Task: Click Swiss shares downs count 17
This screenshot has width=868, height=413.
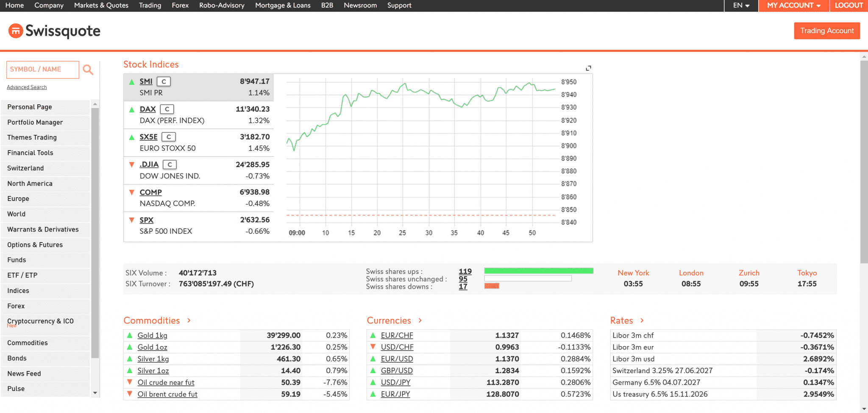Action: [x=463, y=287]
